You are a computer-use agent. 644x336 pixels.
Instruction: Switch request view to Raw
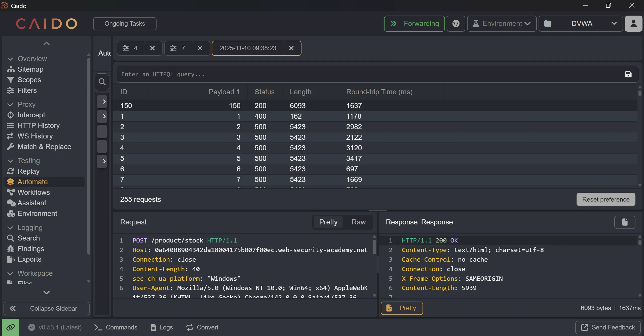(358, 222)
